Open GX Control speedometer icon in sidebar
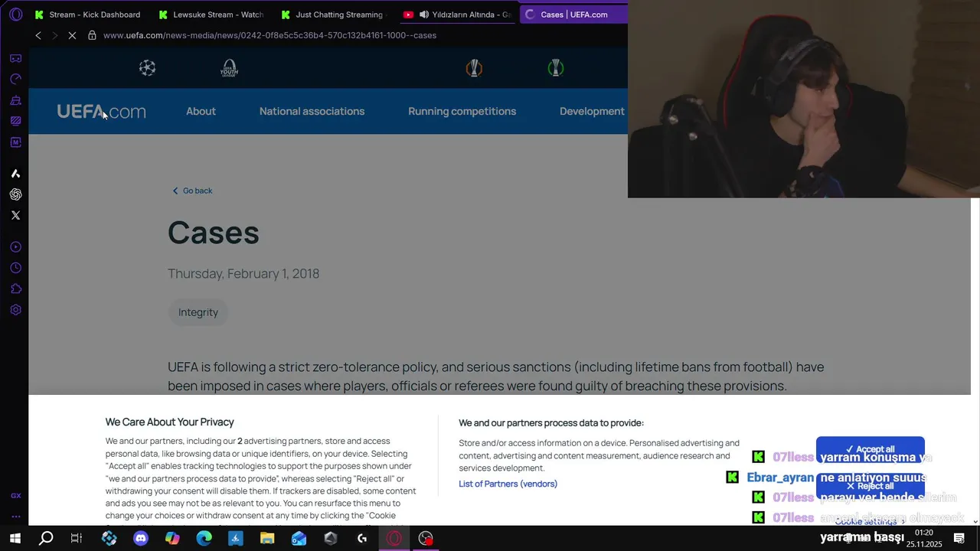 click(x=15, y=79)
